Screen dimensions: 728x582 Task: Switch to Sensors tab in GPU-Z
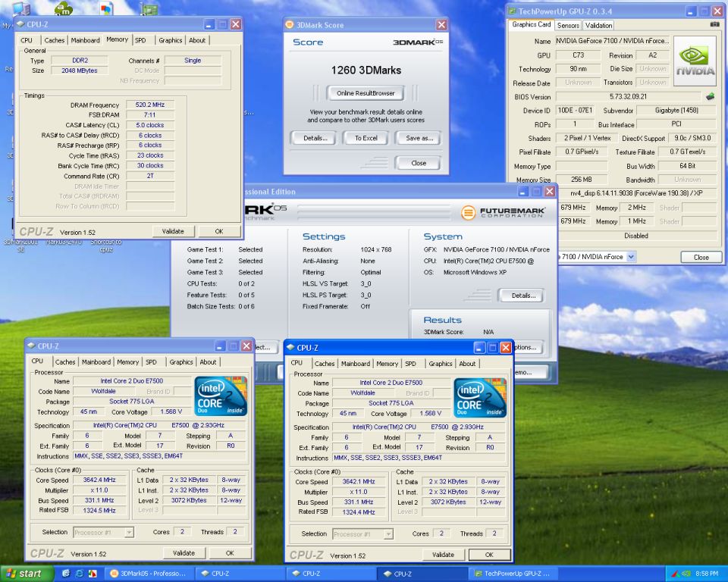(x=568, y=26)
